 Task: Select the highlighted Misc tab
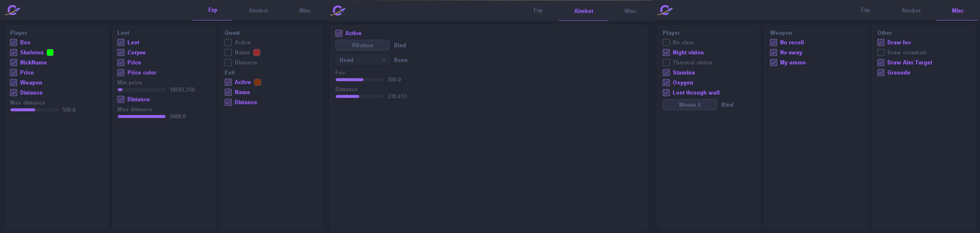957,10
